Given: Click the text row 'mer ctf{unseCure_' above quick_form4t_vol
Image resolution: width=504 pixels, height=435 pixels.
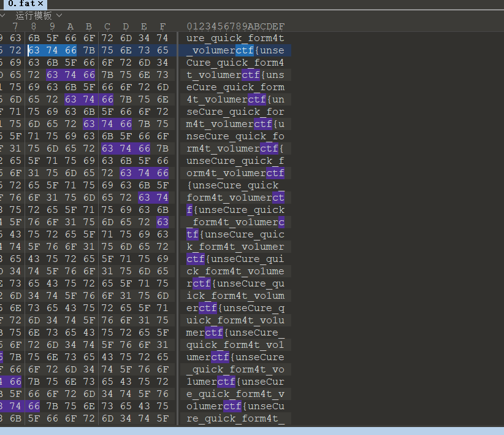Looking at the screenshot, I should (x=235, y=333).
